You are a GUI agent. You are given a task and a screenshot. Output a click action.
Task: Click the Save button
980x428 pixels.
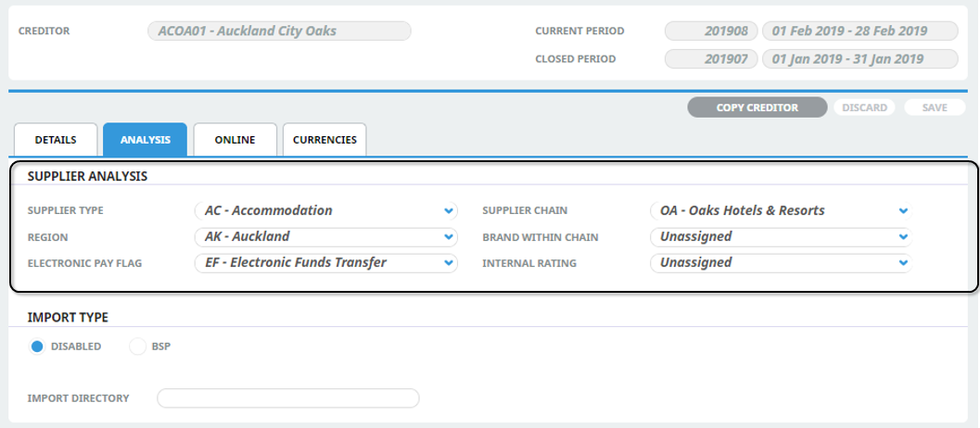(935, 107)
